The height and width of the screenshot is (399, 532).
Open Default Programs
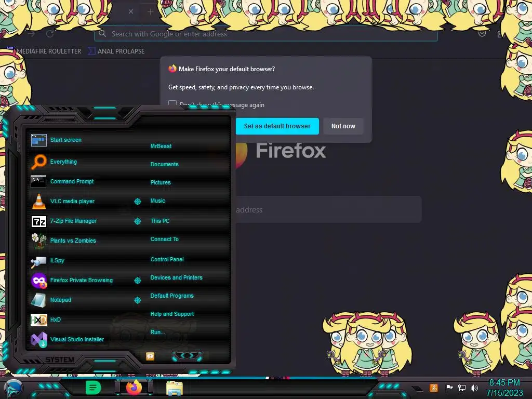172,296
